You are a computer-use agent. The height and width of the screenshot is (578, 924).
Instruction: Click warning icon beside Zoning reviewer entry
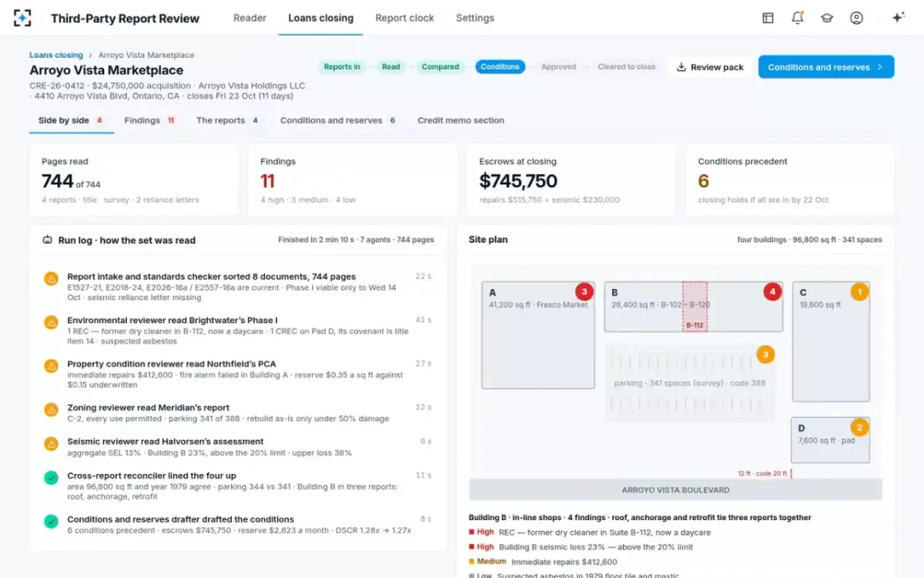[x=51, y=410]
